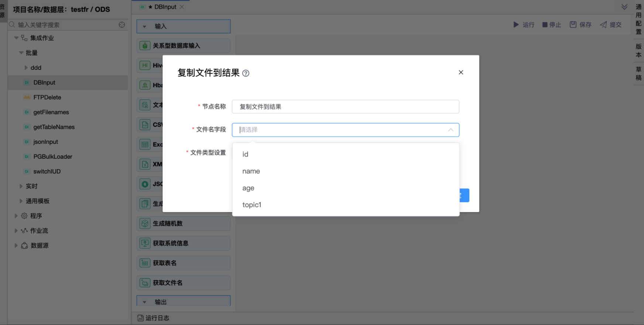
Task: Expand the 实时 tree node
Action: click(21, 186)
